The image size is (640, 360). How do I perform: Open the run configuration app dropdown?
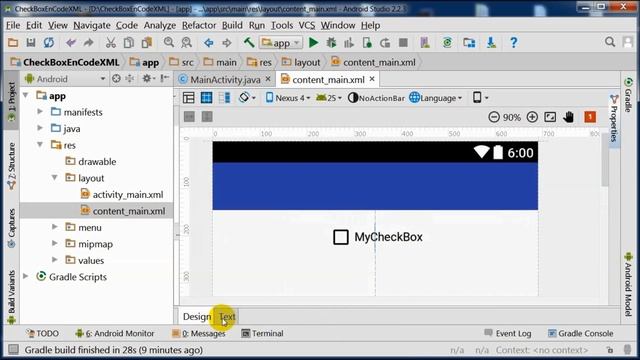[x=281, y=42]
